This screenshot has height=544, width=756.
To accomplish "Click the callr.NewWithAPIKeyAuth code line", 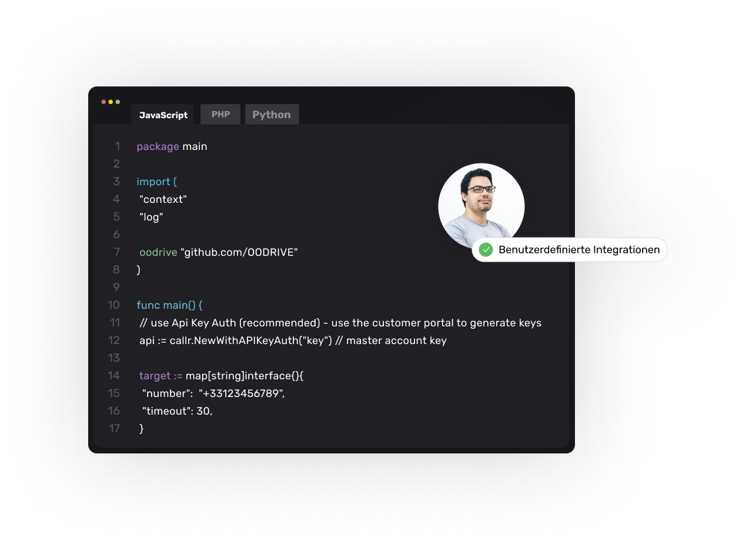I will click(x=293, y=341).
